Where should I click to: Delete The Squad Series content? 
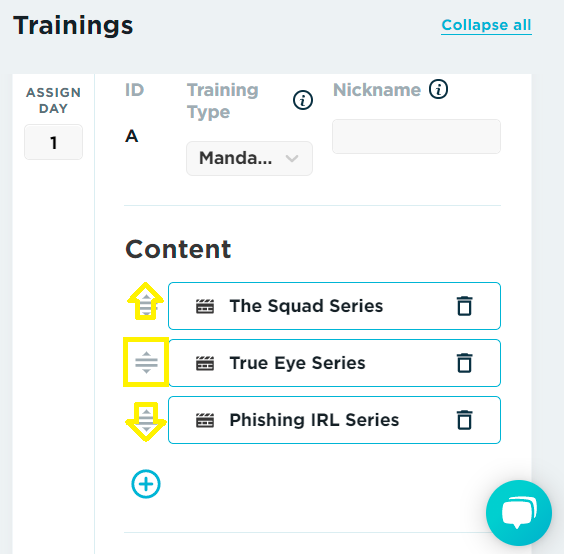(464, 306)
